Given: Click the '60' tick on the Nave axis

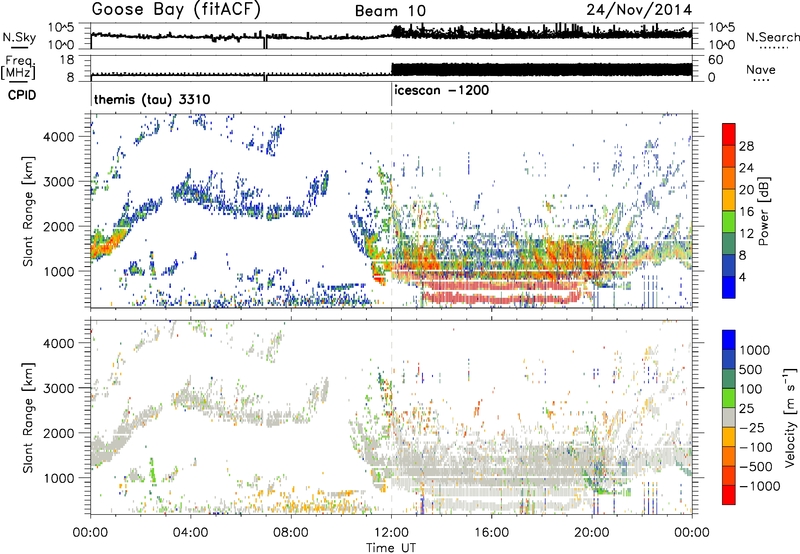Looking at the screenshot, I should (715, 60).
